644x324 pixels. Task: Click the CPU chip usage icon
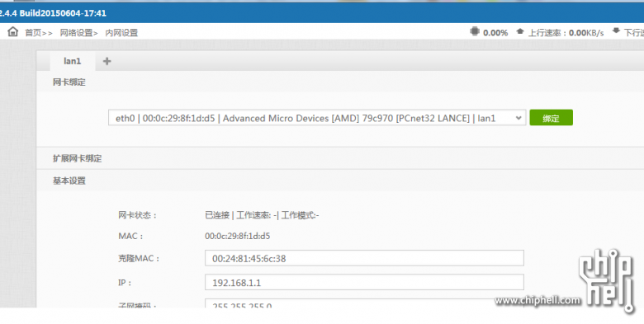[475, 31]
